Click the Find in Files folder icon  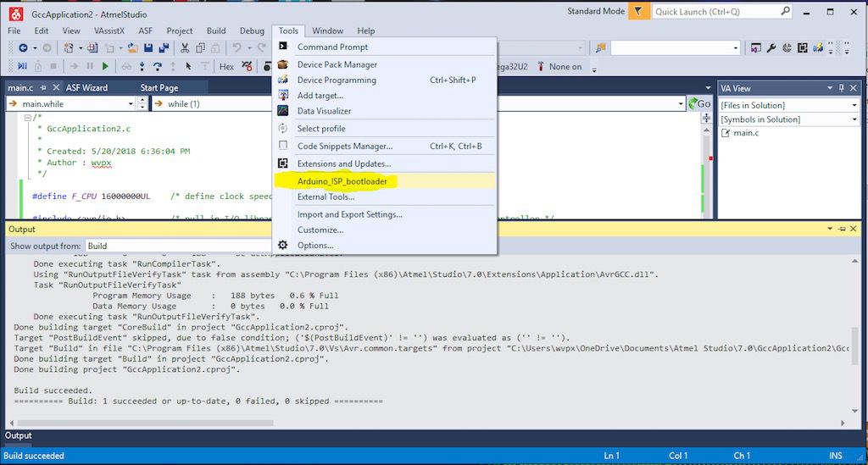point(600,48)
